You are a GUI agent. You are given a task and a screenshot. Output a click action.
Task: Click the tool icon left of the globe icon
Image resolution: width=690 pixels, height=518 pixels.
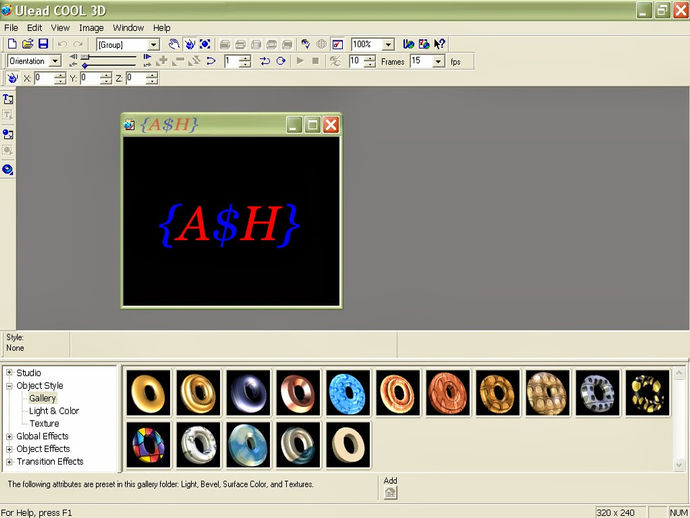click(x=306, y=44)
